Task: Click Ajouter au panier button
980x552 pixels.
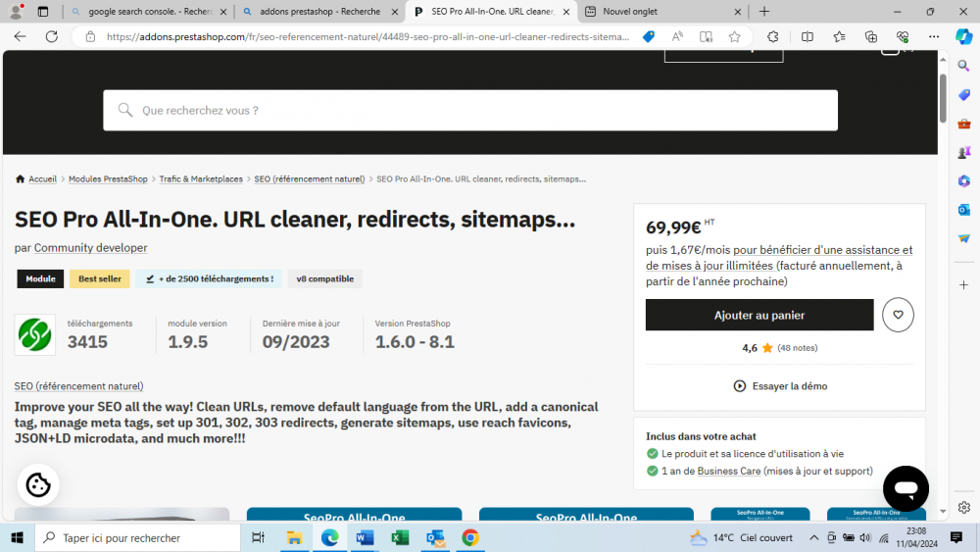Action: [759, 315]
